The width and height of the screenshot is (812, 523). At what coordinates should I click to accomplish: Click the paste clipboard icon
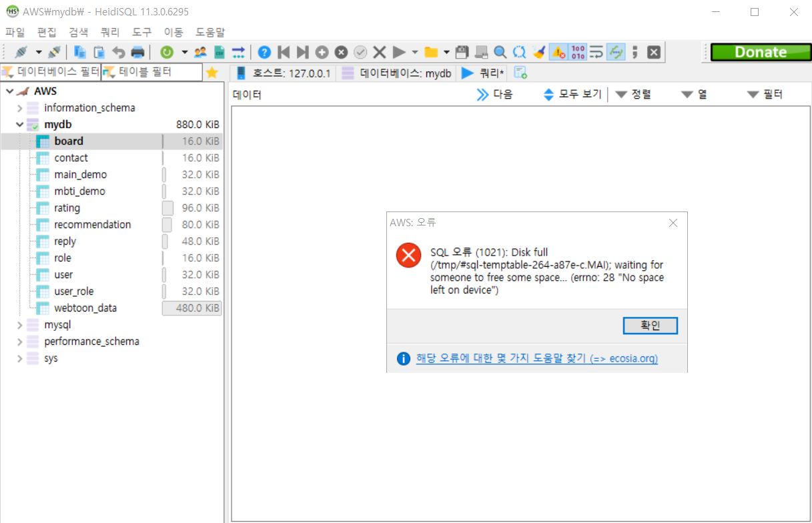pos(99,52)
